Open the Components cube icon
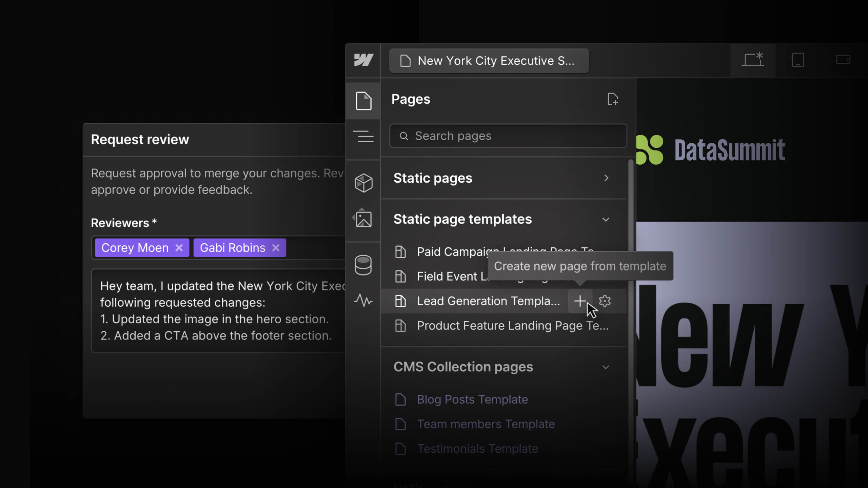The width and height of the screenshot is (868, 488). [363, 183]
